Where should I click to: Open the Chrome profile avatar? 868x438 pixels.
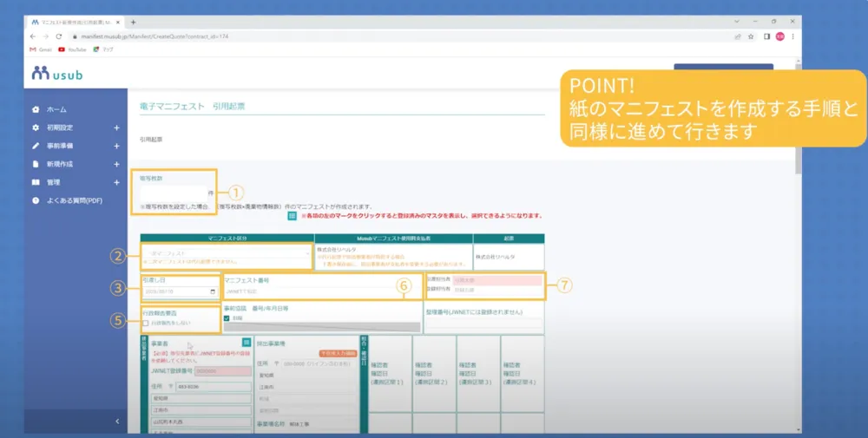point(779,36)
